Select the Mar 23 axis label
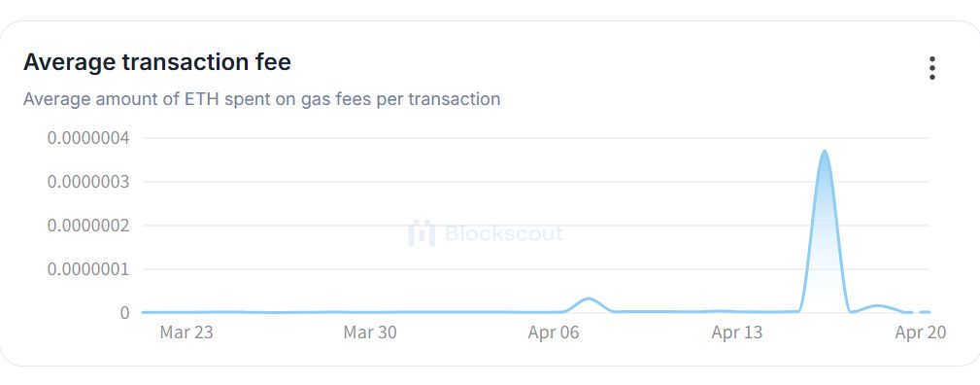 click(x=186, y=332)
